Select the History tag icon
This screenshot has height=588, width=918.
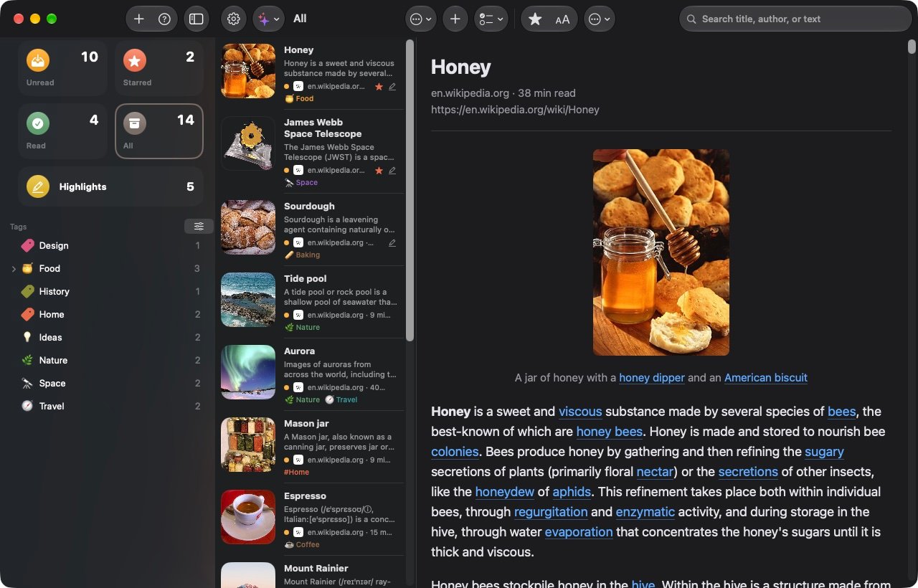[27, 292]
